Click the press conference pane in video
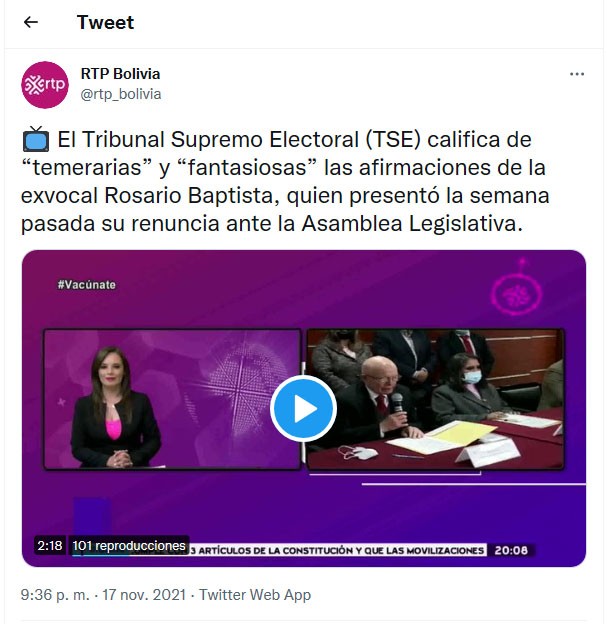Screen dimensions: 607x624 pyautogui.click(x=435, y=399)
